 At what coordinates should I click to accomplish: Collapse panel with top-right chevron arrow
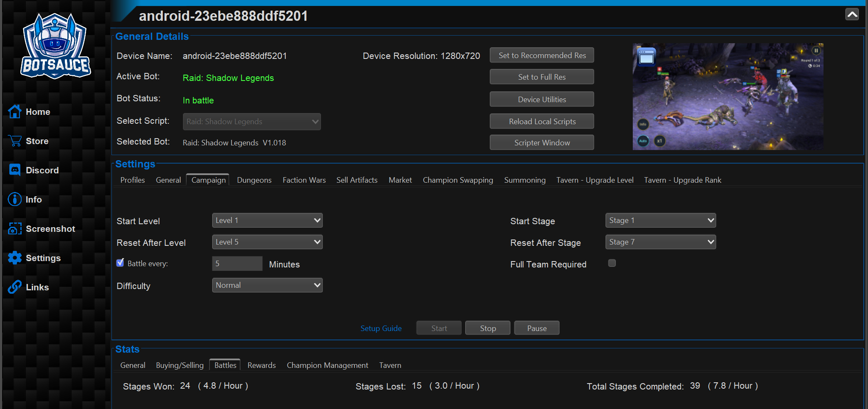852,14
